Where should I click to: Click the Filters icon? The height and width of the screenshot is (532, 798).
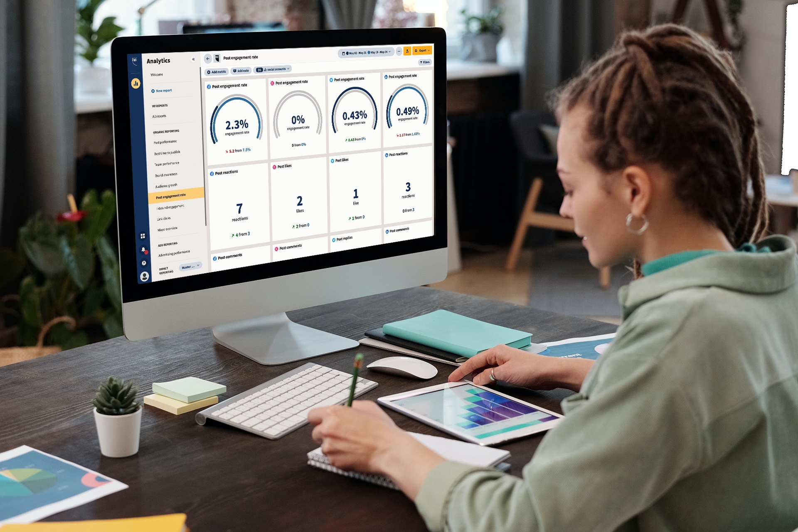coord(426,64)
